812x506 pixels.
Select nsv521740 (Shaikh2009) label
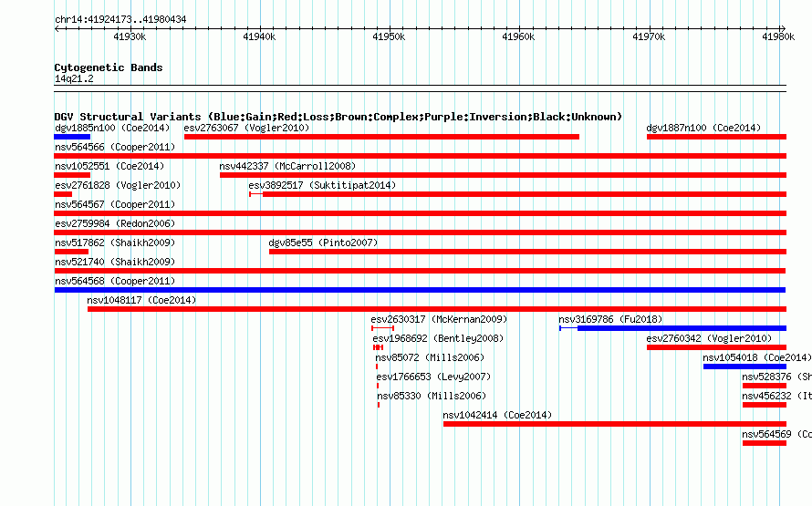[x=115, y=262]
